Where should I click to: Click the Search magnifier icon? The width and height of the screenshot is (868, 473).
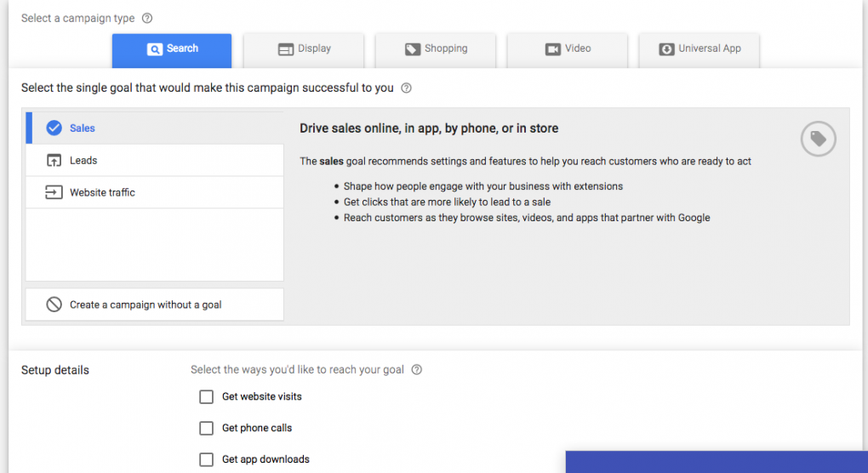[x=154, y=49]
